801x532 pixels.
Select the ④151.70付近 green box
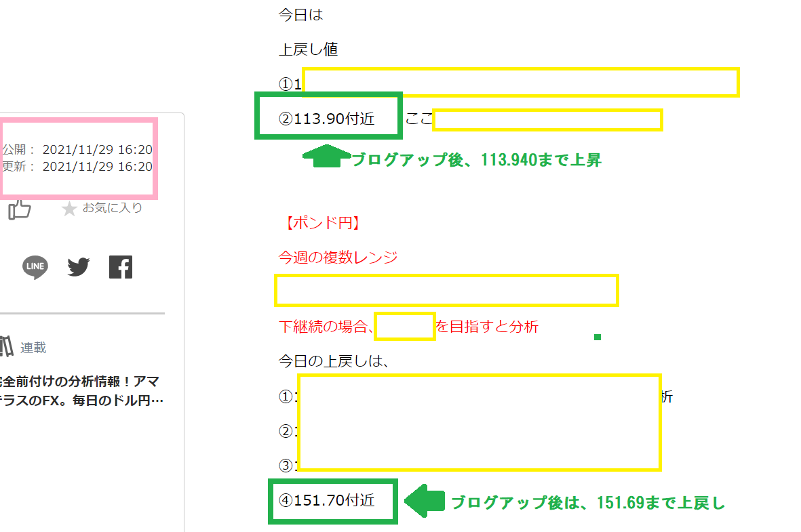tap(333, 501)
